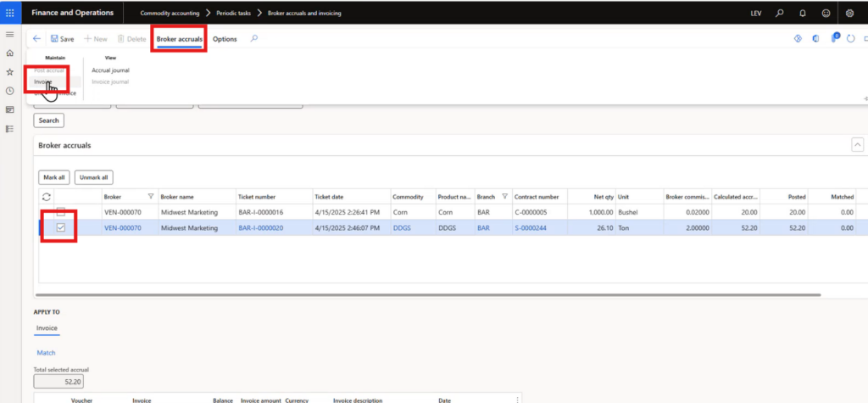Viewport: 868px width, 403px height.
Task: Untick the checkbox for ticket BAR-I-0000020
Action: [x=61, y=227]
